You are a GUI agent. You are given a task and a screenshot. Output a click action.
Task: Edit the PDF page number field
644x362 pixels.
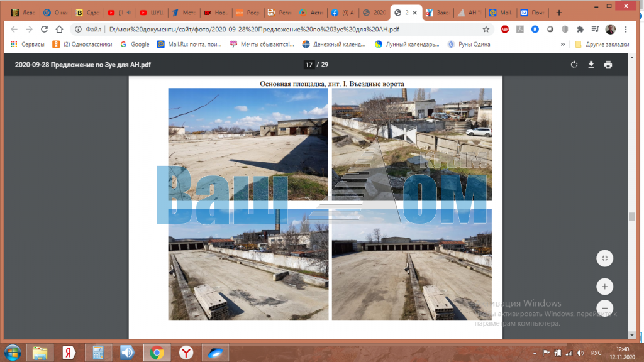(x=309, y=65)
